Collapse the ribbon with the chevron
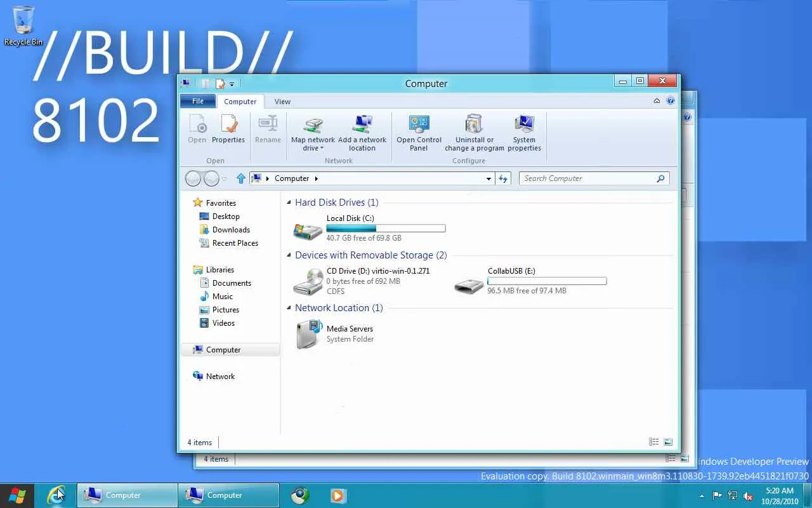 pos(657,101)
